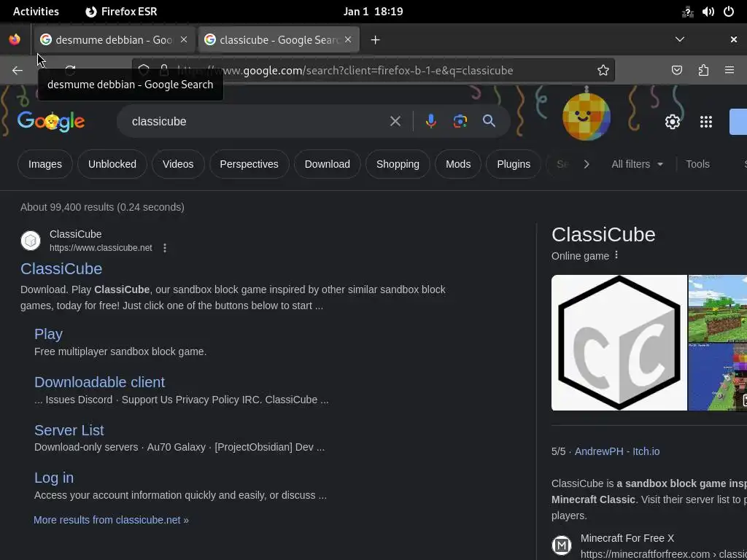747x560 pixels.
Task: Open the tracking protection shield icon
Action: [x=144, y=71]
